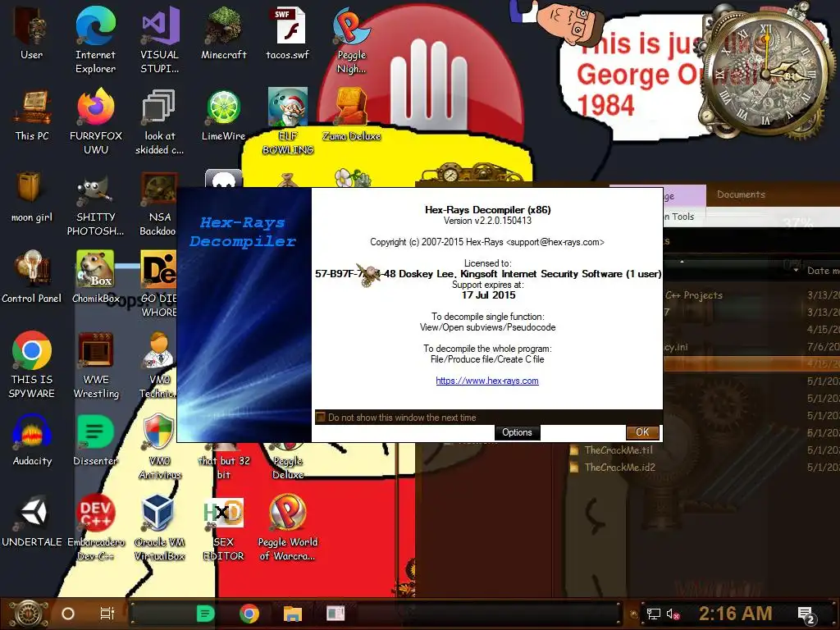Open VMO Antivirus shield icon
The image size is (840, 630).
(160, 447)
